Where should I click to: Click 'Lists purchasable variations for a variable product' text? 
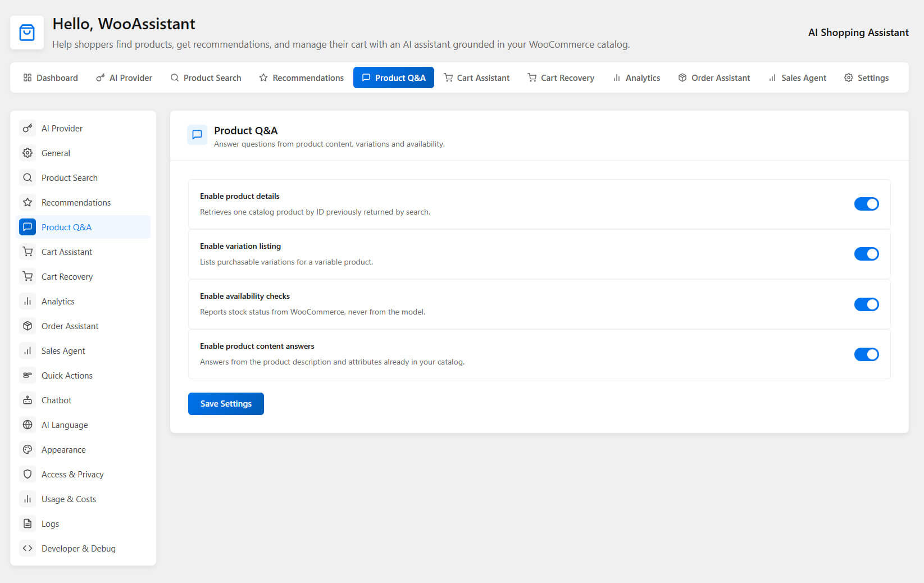[286, 262]
